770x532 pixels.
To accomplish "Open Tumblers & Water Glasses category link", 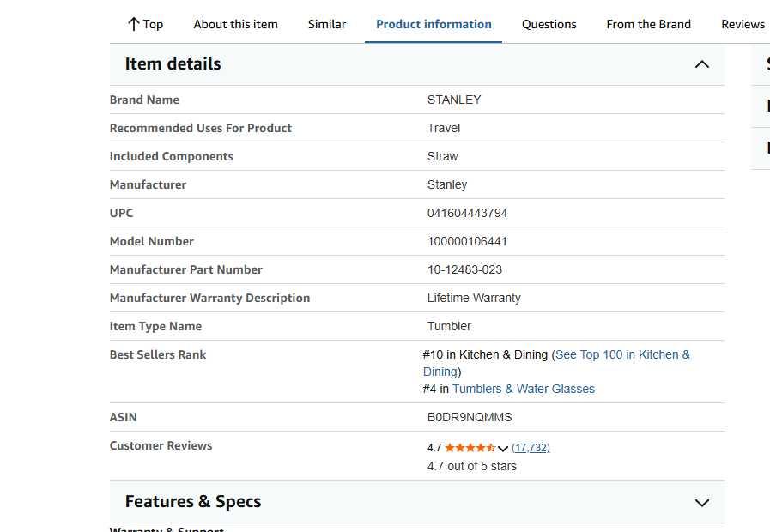I will (524, 389).
